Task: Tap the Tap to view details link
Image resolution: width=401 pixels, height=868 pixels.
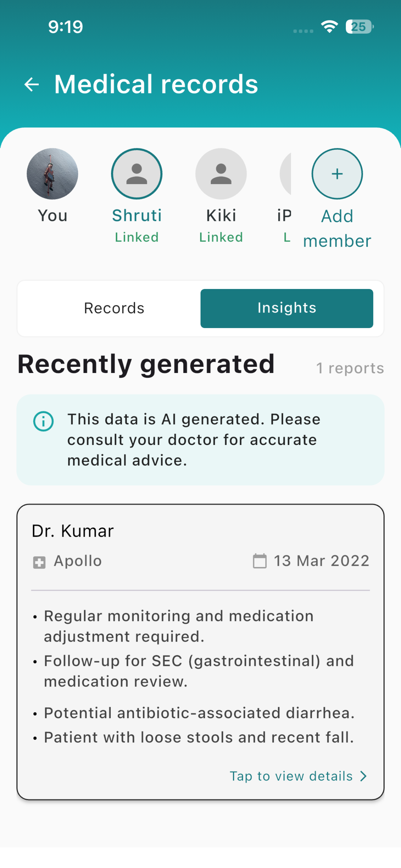Action: (291, 776)
